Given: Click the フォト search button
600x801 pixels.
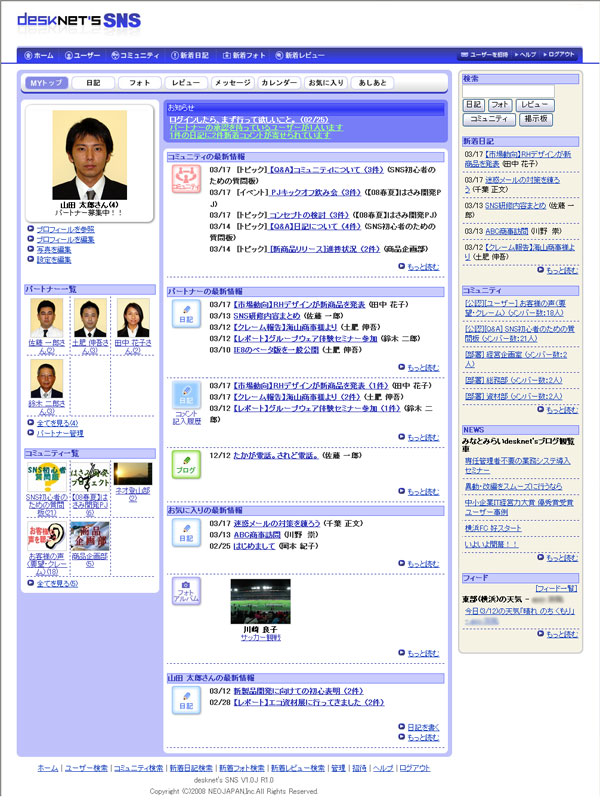Looking at the screenshot, I should (500, 105).
